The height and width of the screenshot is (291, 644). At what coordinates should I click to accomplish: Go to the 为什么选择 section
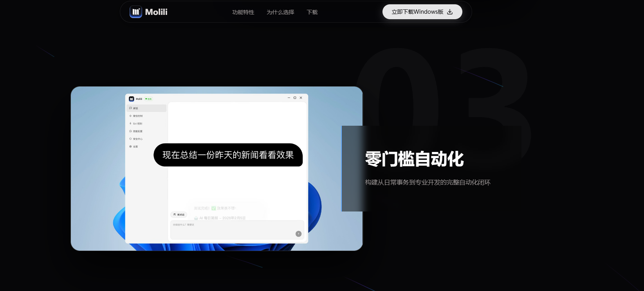point(280,12)
